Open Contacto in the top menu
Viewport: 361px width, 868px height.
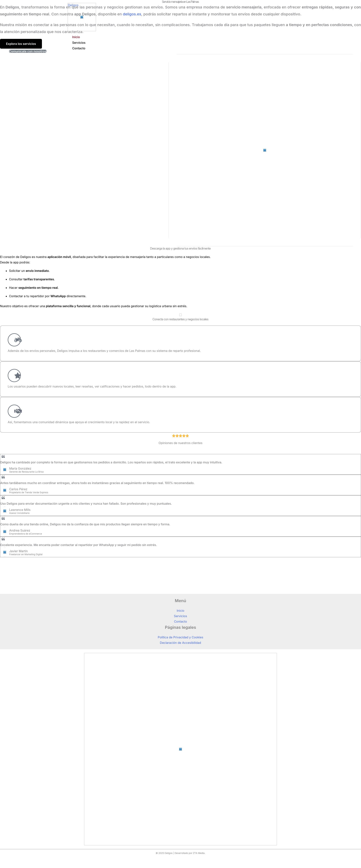[79, 48]
